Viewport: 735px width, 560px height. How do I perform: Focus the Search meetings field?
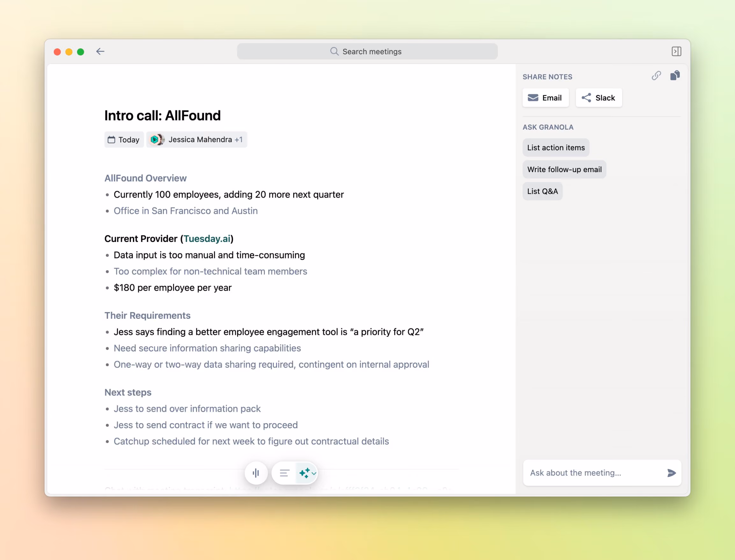pos(367,51)
